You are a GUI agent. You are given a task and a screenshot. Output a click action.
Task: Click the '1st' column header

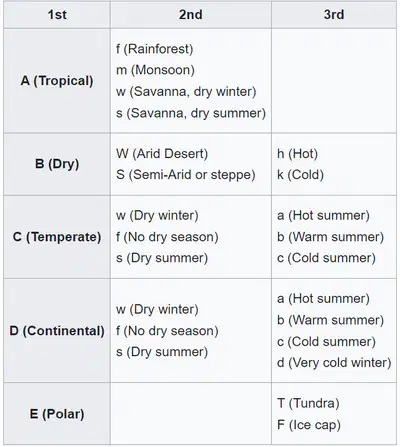point(57,15)
